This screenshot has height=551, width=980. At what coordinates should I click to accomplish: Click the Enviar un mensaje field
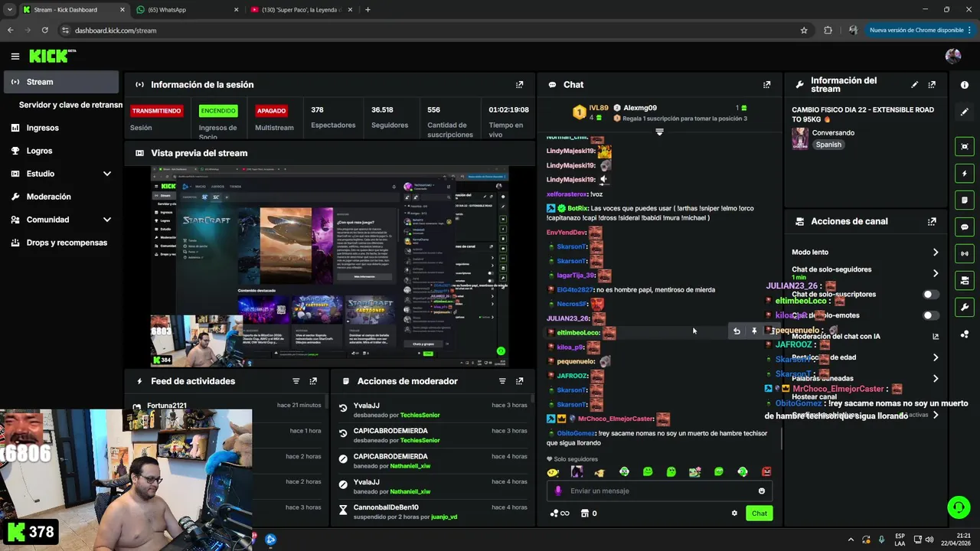tap(658, 491)
